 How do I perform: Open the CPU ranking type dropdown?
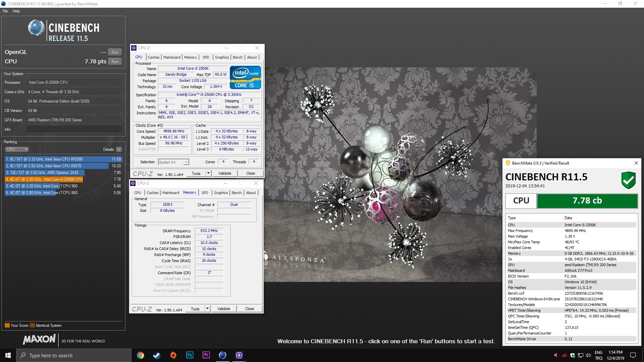point(17,149)
